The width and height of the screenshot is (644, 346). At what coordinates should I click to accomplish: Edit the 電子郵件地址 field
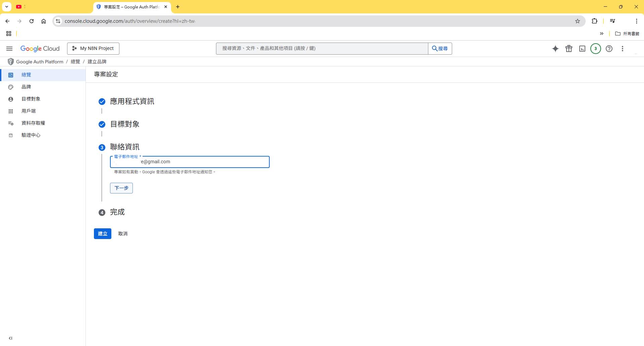coord(190,162)
